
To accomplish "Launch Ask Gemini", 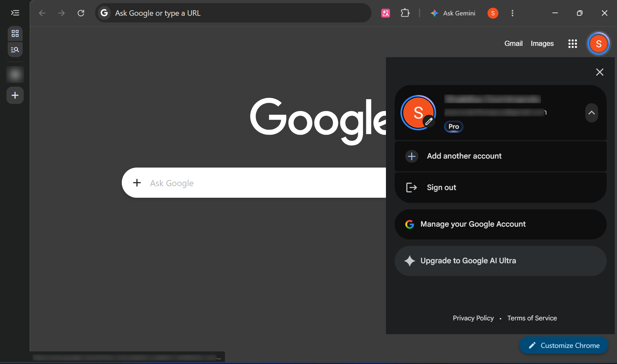I will [x=452, y=13].
